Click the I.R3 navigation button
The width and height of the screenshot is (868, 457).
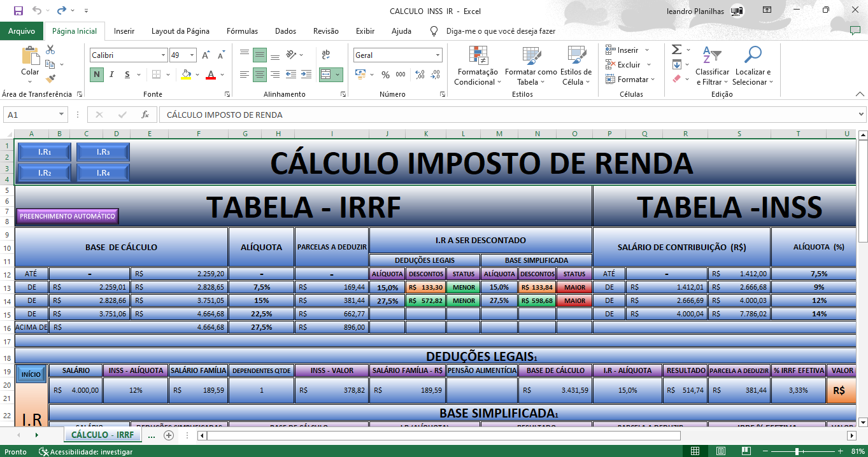[103, 152]
